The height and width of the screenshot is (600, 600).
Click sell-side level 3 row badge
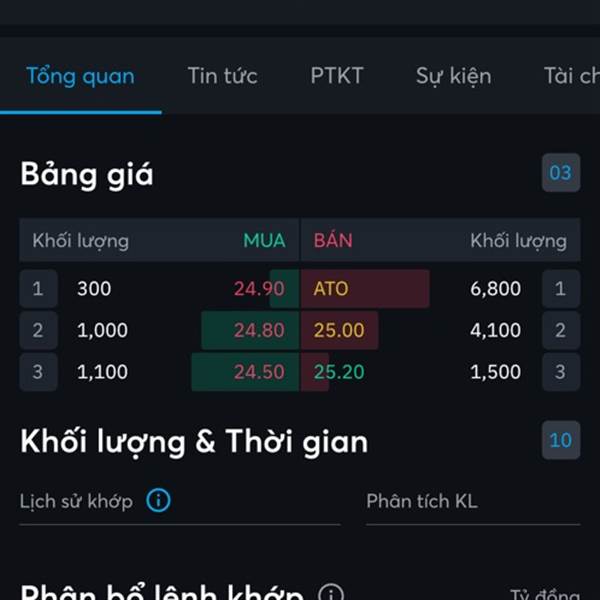561,372
